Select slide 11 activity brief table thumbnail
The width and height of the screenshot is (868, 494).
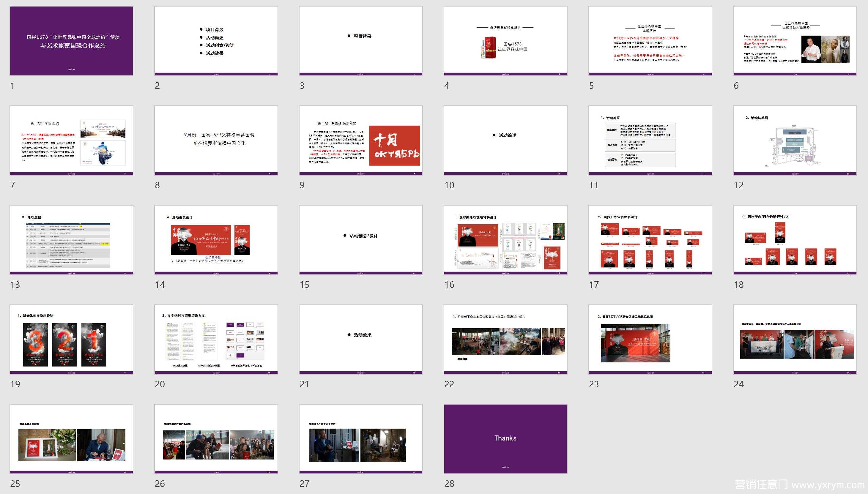[x=650, y=140]
